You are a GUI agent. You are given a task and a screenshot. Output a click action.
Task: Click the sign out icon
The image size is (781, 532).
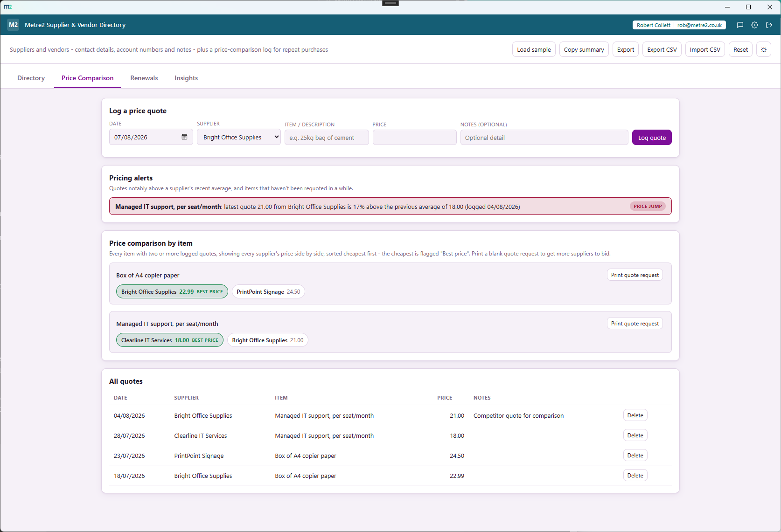point(769,25)
